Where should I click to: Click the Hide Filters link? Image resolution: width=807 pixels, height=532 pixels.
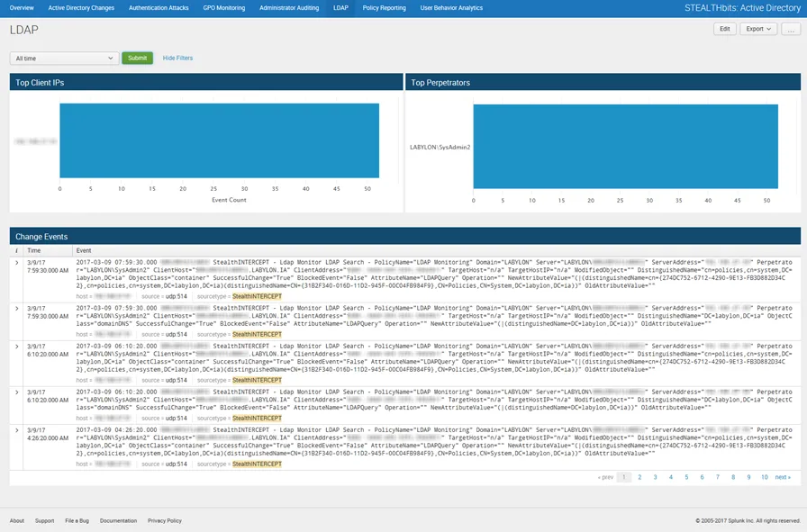[177, 59]
